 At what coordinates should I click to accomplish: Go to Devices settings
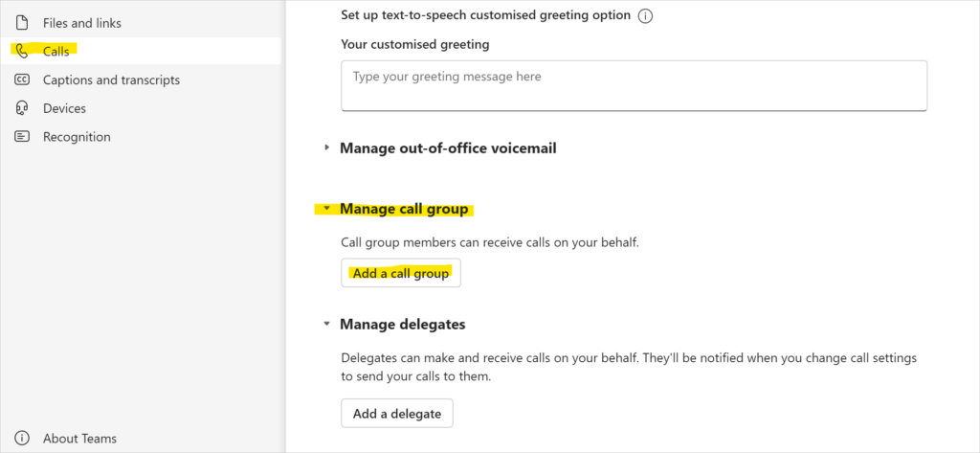pyautogui.click(x=142, y=108)
